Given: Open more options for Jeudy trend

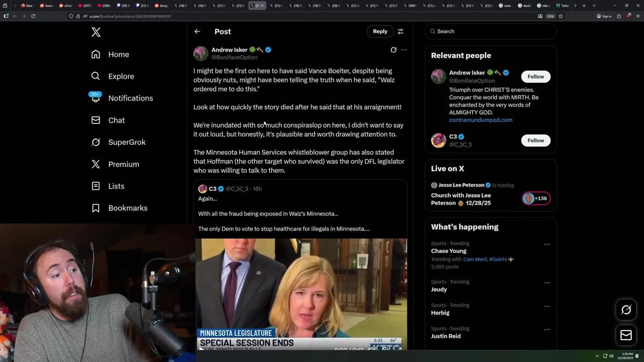Looking at the screenshot, I should point(547,283).
